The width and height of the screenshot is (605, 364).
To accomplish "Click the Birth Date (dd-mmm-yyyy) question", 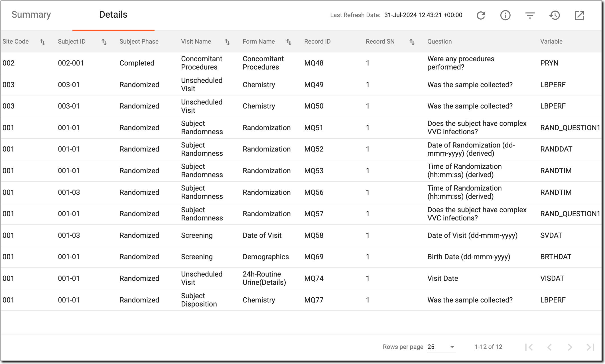I will (469, 257).
